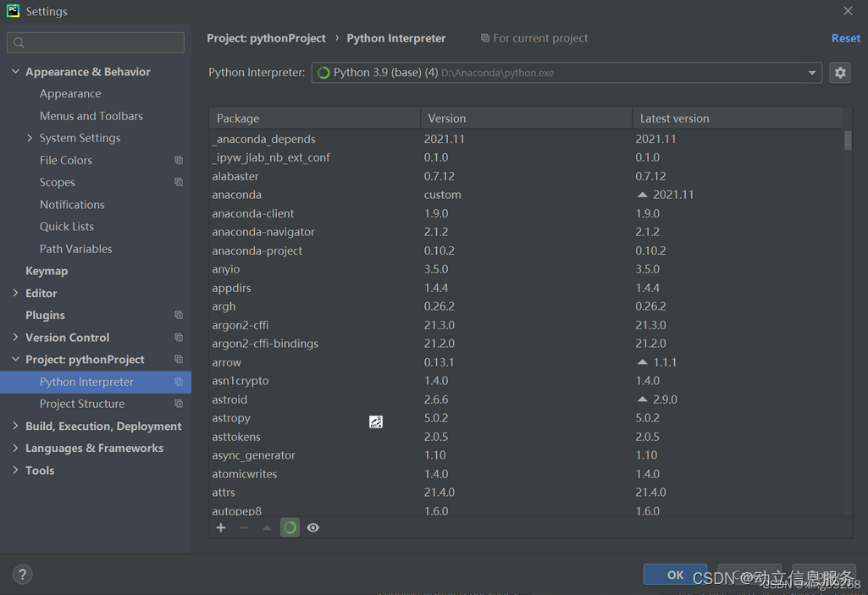The image size is (868, 595).
Task: Select Quick Lists settings
Action: coord(66,226)
